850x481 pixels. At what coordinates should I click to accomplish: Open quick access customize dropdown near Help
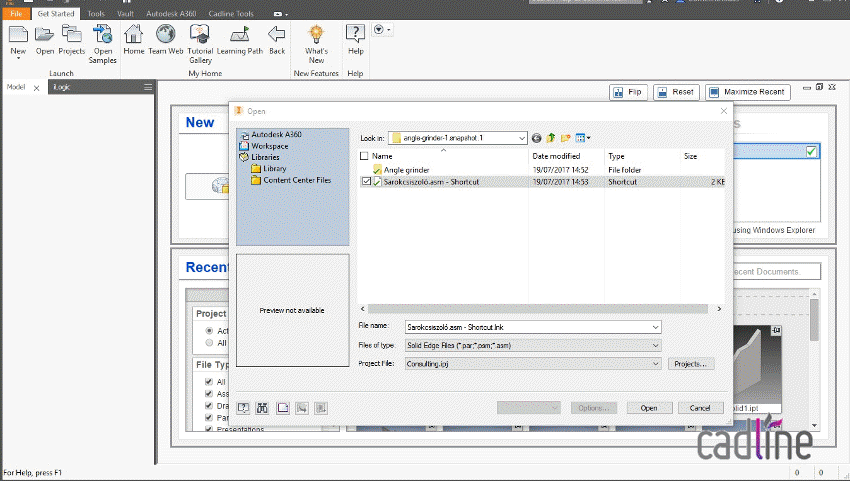[x=382, y=30]
